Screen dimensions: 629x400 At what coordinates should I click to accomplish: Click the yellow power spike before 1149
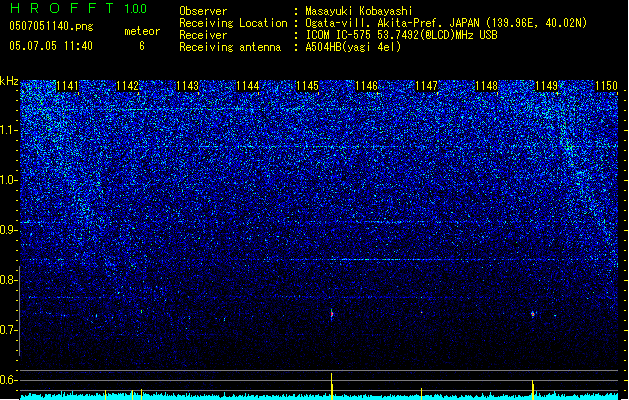[x=533, y=390]
